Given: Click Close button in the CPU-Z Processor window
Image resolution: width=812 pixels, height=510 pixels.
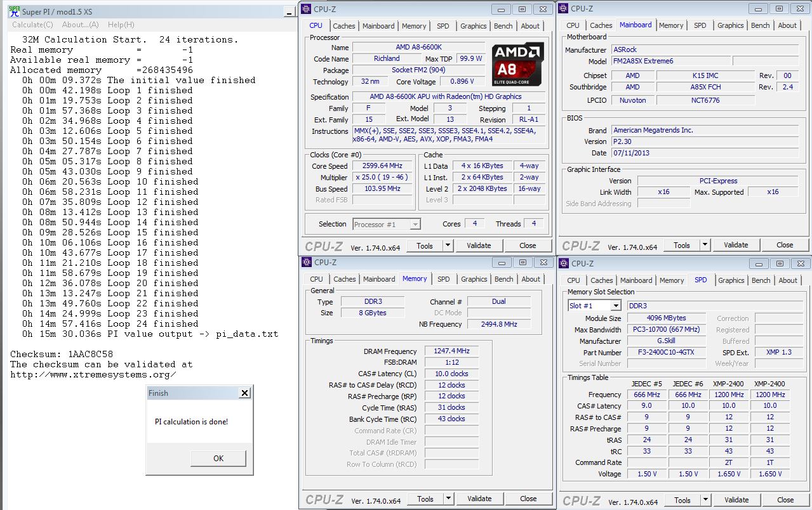Looking at the screenshot, I should [x=528, y=245].
